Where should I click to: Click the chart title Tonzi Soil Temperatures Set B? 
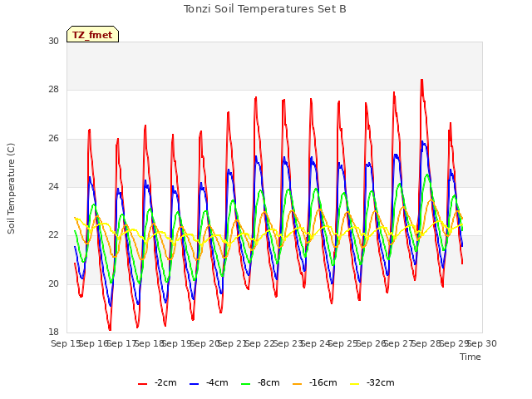point(264,9)
